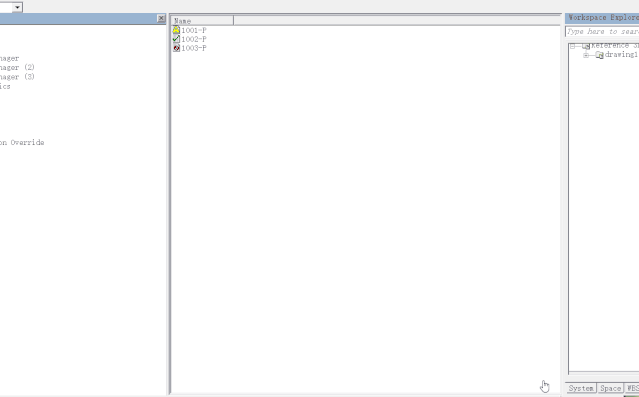639x397 pixels.
Task: Click the yellow status icon beside 1001-P
Action: [176, 30]
